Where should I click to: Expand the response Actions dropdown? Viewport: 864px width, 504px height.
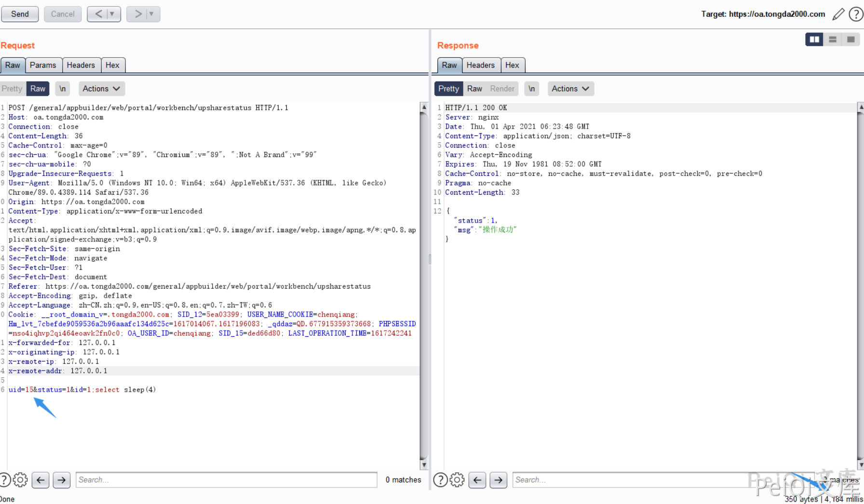pos(570,89)
